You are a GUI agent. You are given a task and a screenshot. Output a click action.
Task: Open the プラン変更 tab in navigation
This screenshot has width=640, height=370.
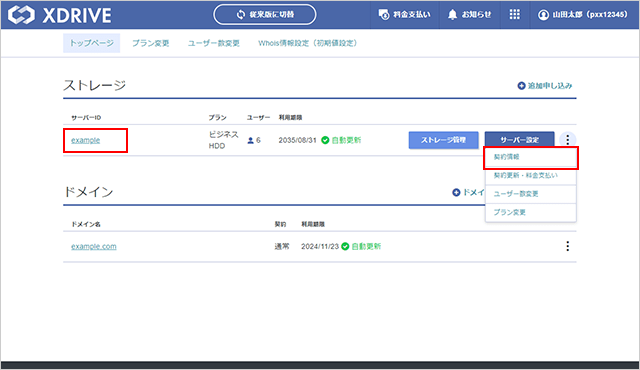151,43
